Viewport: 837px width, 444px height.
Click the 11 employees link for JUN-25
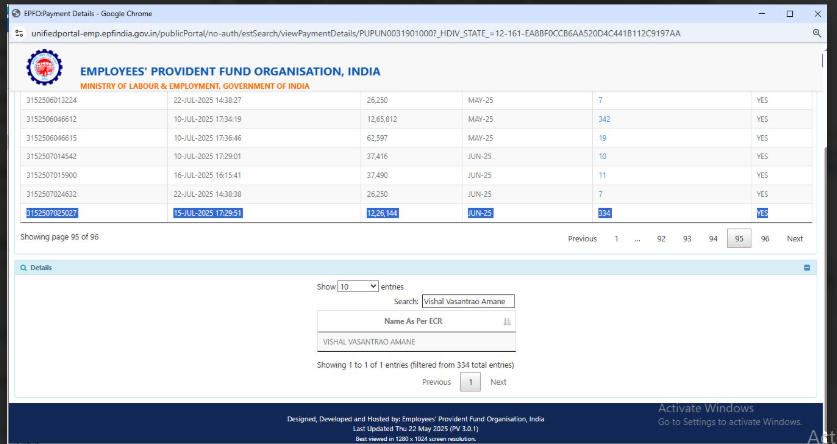point(602,175)
